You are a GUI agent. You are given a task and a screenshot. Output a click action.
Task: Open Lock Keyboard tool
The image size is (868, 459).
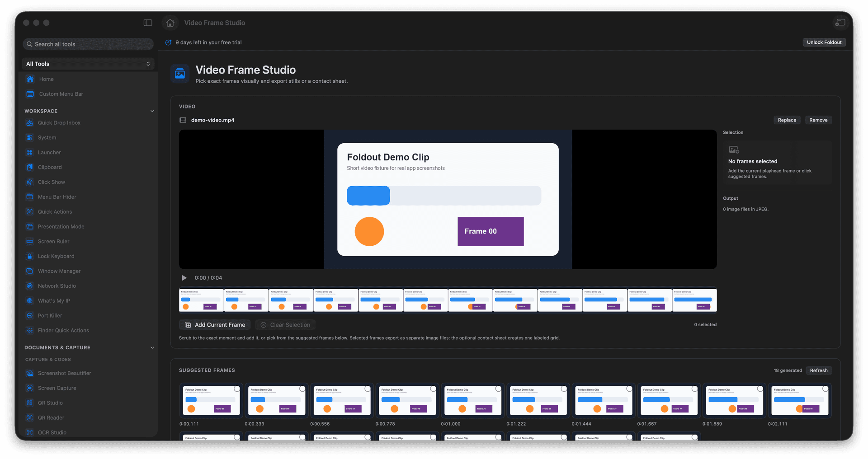pos(88,256)
